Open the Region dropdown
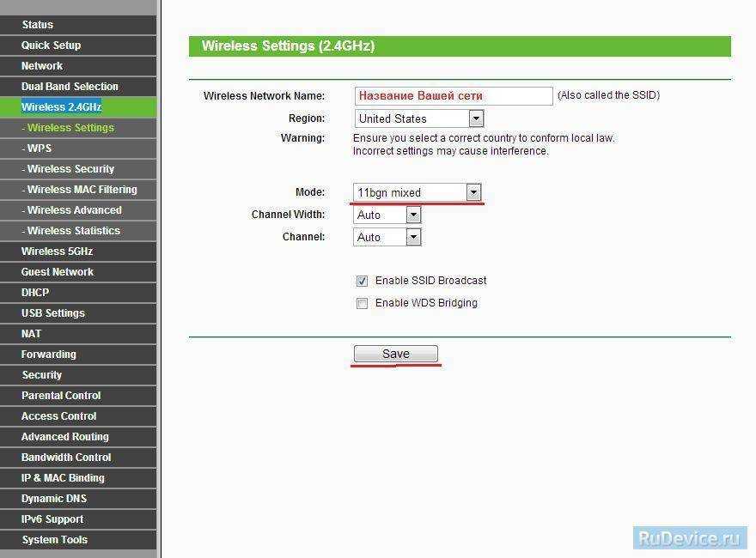 [476, 118]
